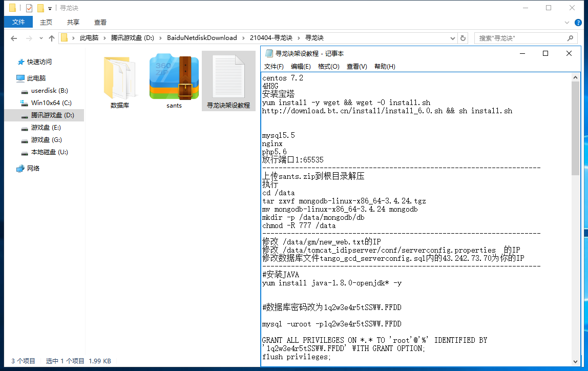Click the New Folder quick access icon
The image size is (588, 371).
pos(40,8)
